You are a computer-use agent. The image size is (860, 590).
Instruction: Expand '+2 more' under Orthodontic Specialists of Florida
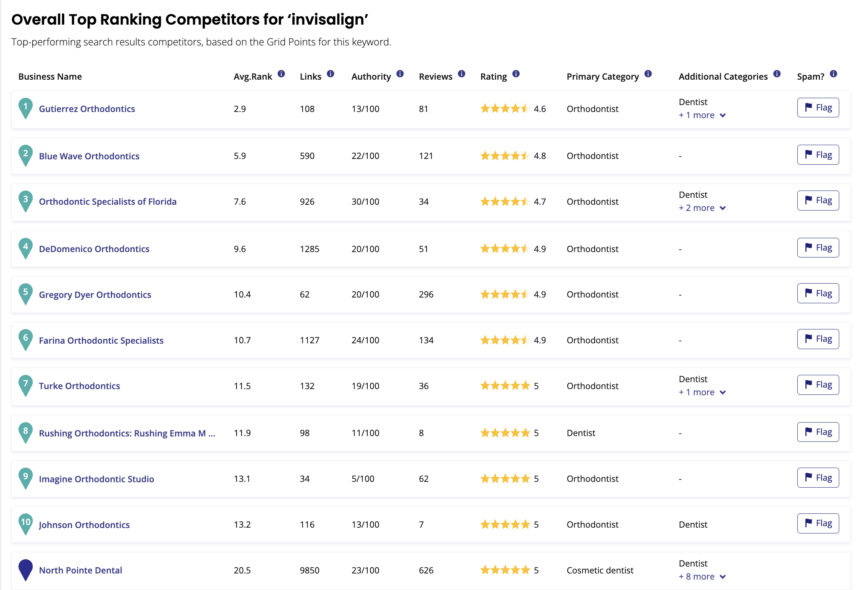[697, 207]
